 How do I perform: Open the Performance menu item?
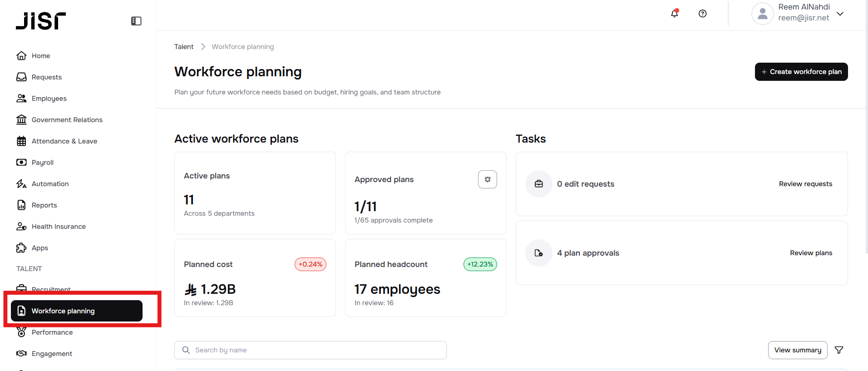[x=52, y=332]
